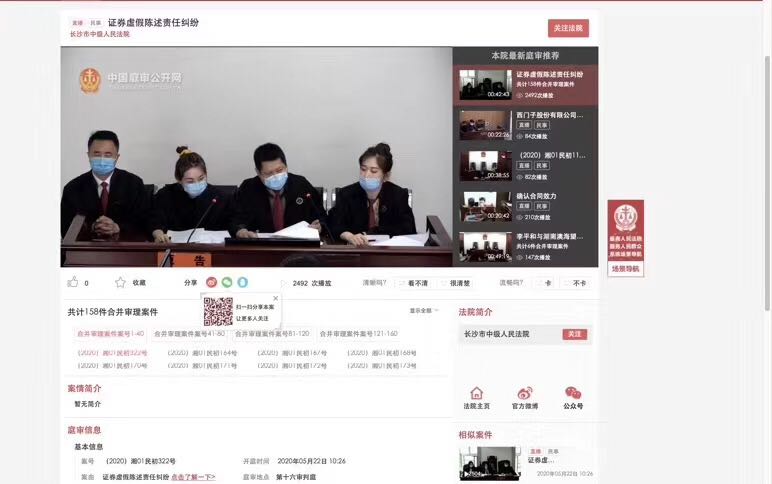
Task: Click the QR code image in popup
Action: [x=218, y=312]
